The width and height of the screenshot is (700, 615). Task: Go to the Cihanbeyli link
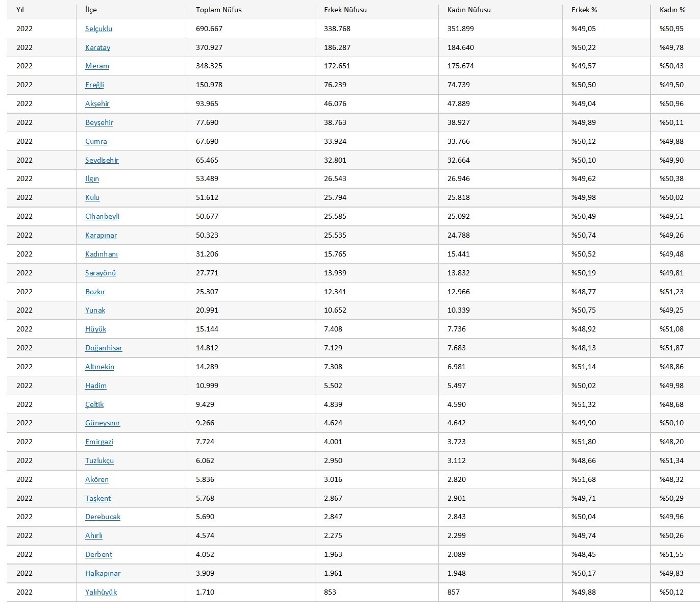(102, 216)
